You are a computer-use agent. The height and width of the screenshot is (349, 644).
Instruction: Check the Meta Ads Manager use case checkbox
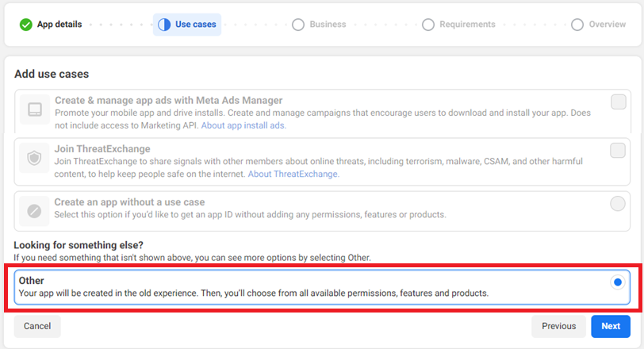(618, 102)
